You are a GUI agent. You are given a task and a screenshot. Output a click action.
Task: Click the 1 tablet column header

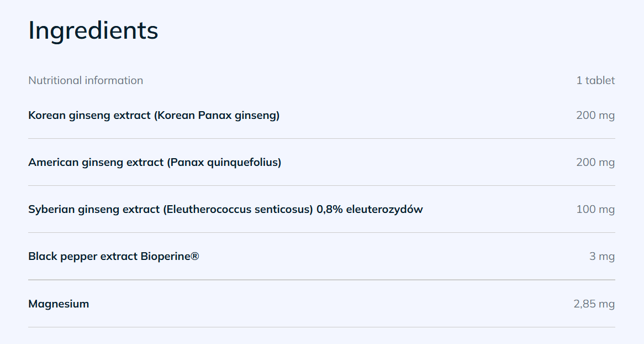coord(595,81)
